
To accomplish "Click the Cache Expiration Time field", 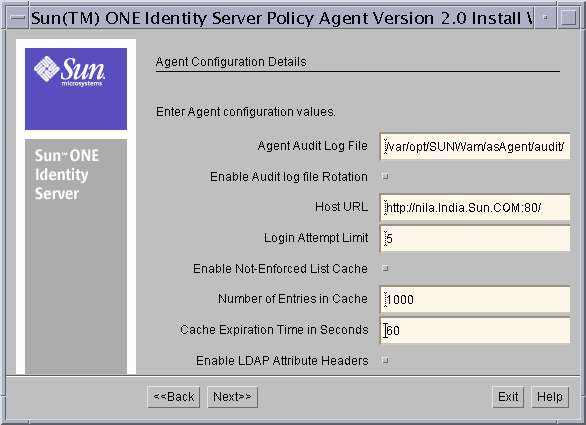I will tap(475, 330).
